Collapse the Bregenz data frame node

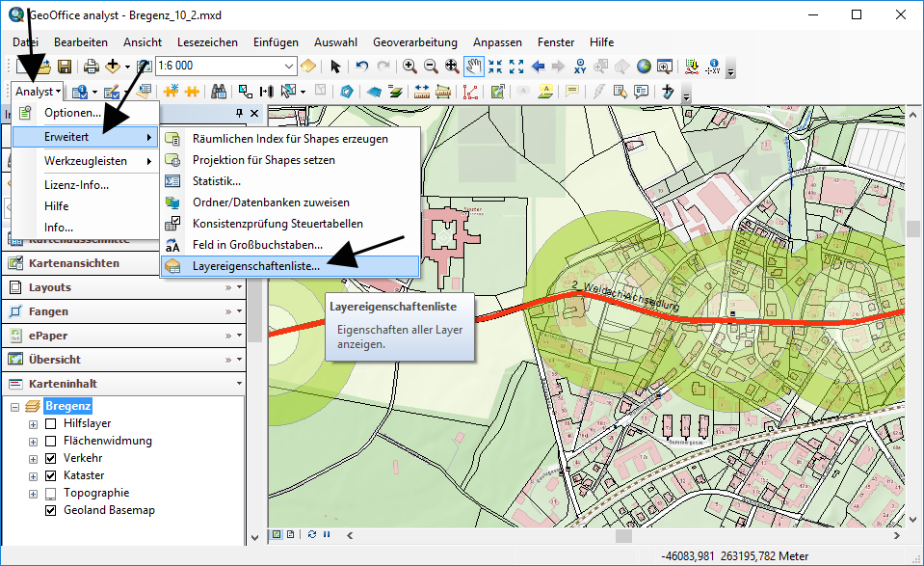click(15, 406)
